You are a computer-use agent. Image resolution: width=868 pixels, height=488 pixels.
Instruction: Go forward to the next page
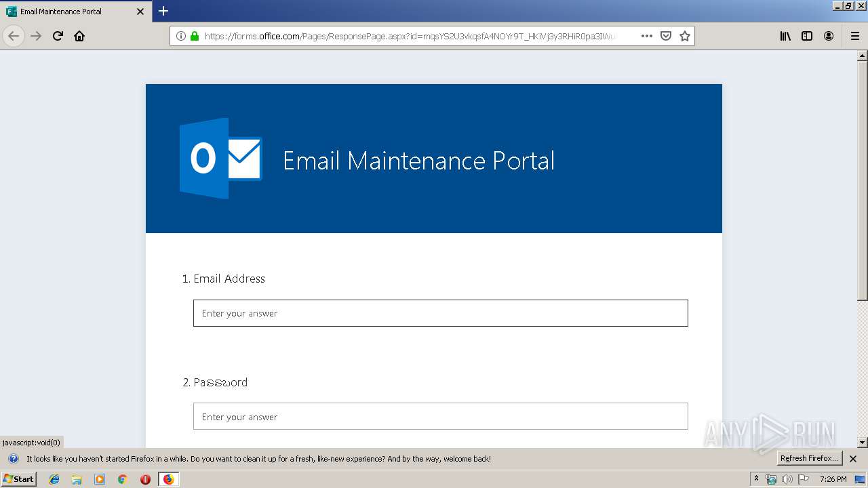[x=36, y=36]
